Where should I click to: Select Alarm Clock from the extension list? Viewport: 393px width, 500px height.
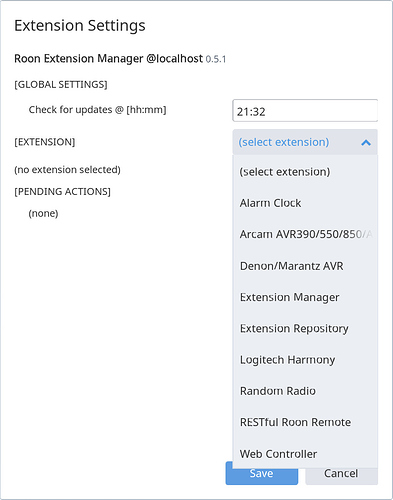(305, 203)
